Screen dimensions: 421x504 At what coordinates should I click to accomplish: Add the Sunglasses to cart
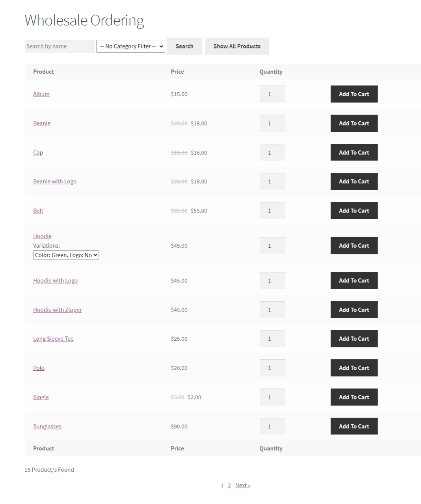(354, 426)
